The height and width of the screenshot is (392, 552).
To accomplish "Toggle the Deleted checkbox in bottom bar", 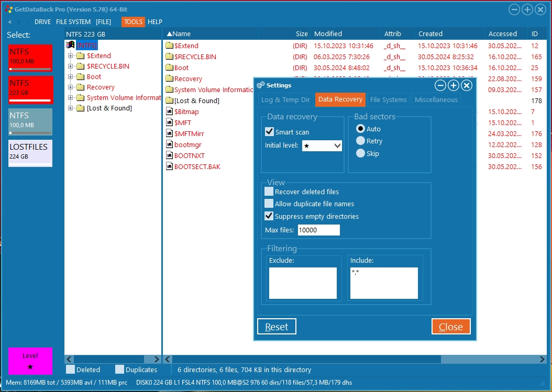I will 70,369.
